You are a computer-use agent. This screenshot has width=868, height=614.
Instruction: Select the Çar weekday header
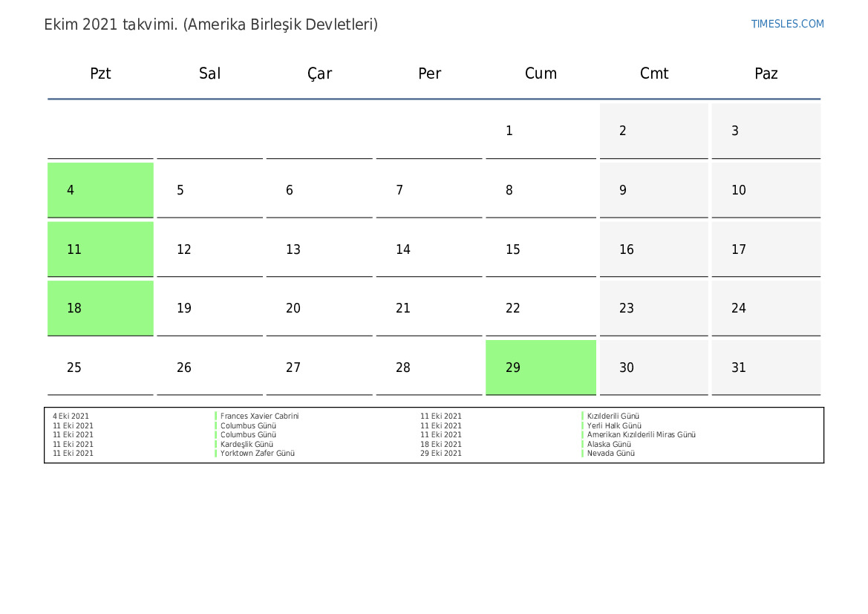point(320,74)
